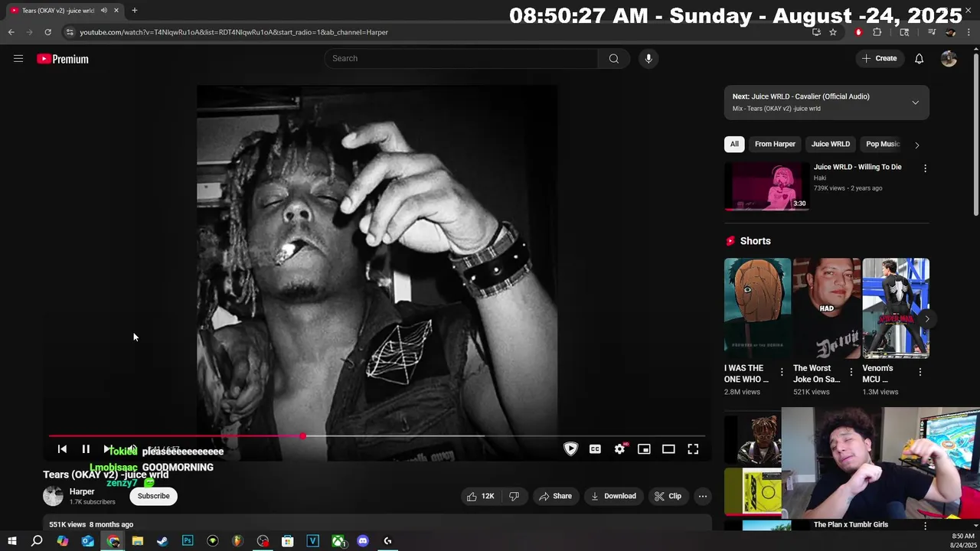Select the Pop Music filter chip
Viewport: 980px width, 551px height.
[882, 144]
